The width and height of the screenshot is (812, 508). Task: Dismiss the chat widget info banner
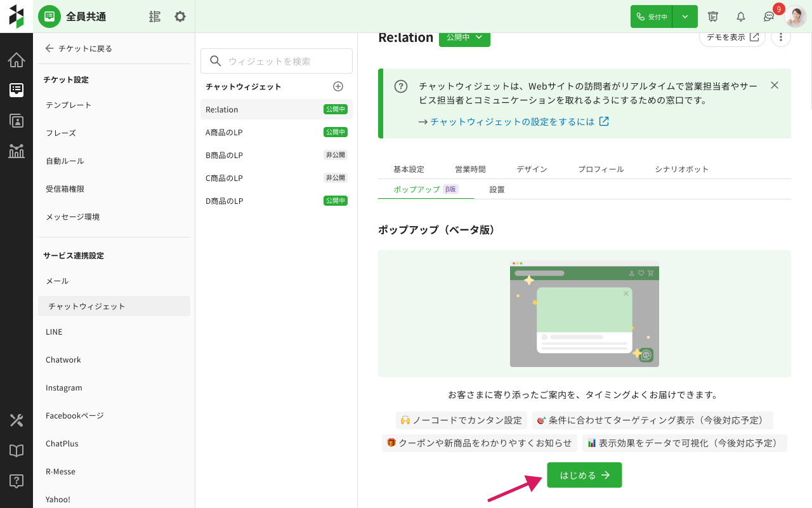(x=774, y=85)
